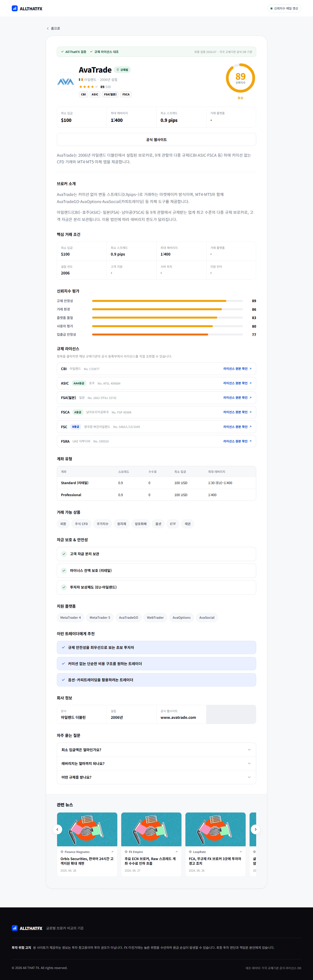Click the 규제됨 shield badge
Viewport: 313px width, 980px height.
(x=122, y=70)
